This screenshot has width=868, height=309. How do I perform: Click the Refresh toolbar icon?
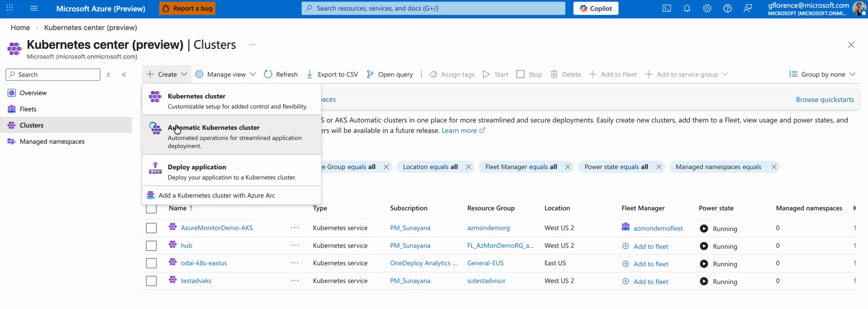tap(268, 74)
